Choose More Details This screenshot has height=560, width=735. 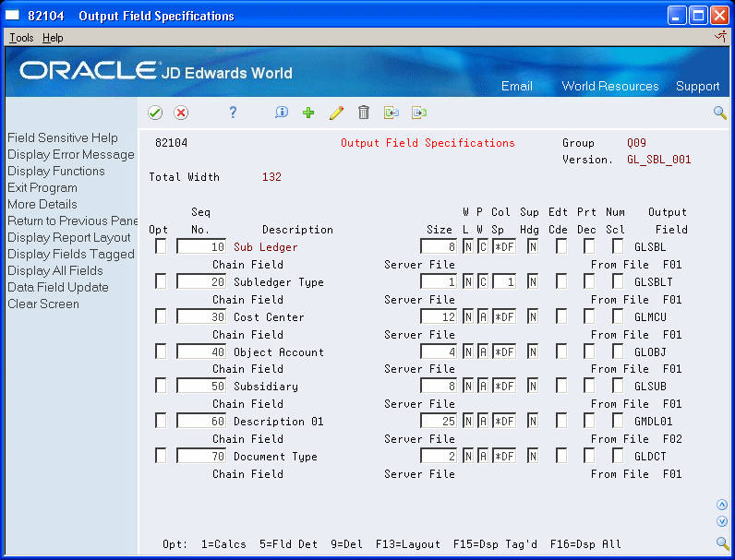[42, 204]
